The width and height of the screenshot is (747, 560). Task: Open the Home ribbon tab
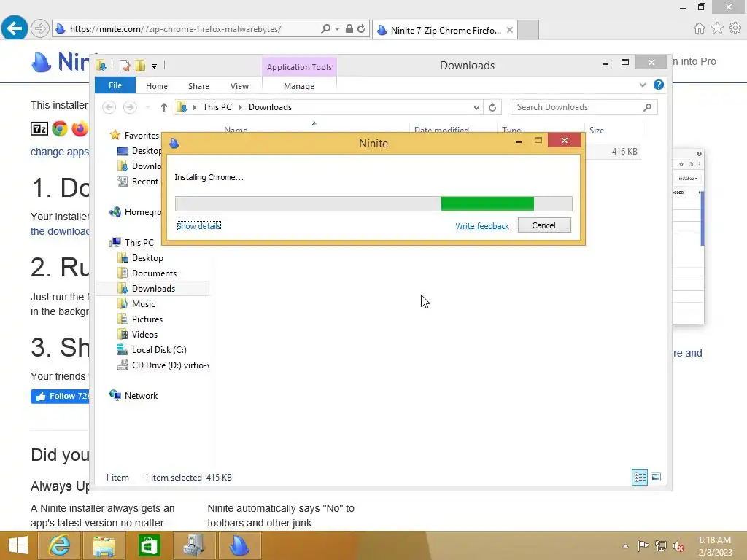point(157,86)
